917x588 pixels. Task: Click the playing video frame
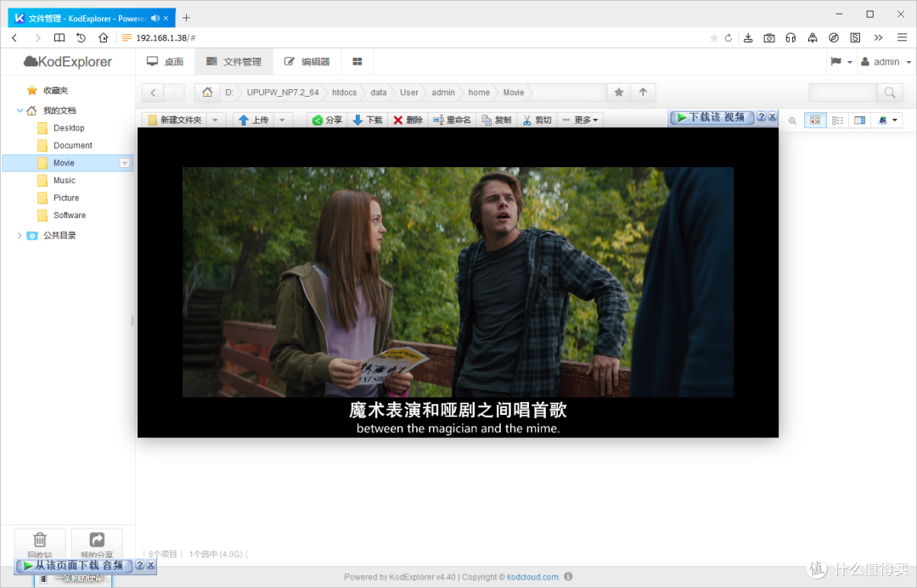click(458, 283)
